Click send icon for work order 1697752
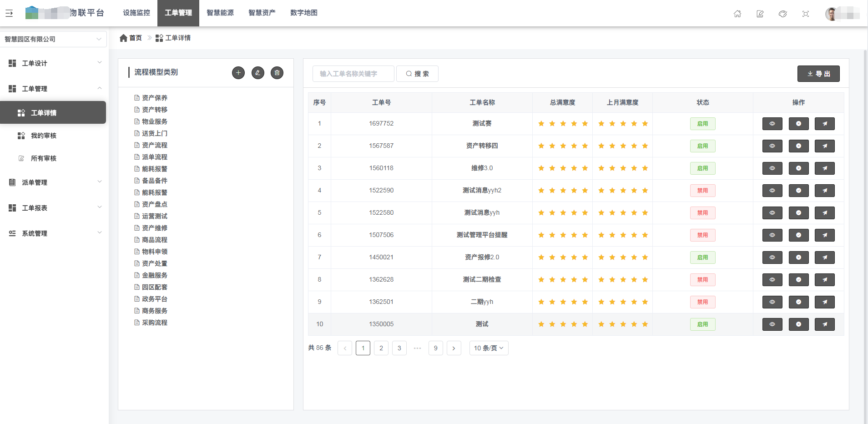Viewport: 868px width, 424px height. point(824,124)
